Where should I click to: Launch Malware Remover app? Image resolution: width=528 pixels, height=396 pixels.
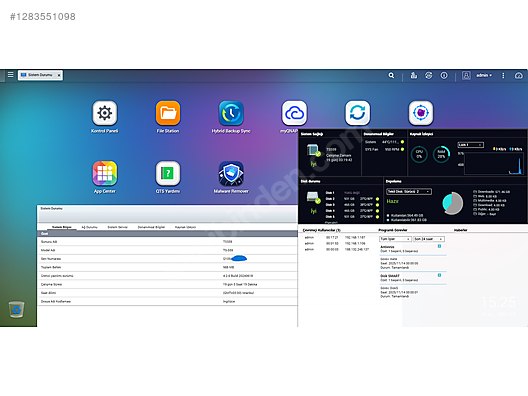231,173
